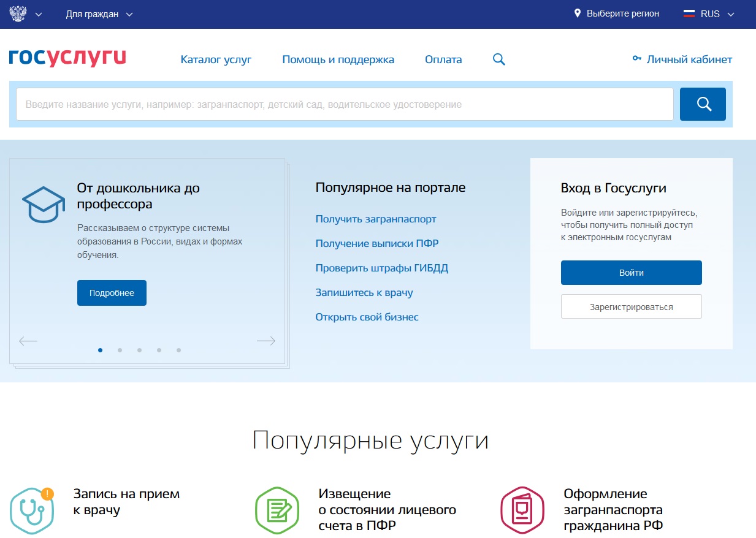Click the key icon beside Личный кабинет
Viewport: 756px width, 538px height.
pyautogui.click(x=636, y=59)
